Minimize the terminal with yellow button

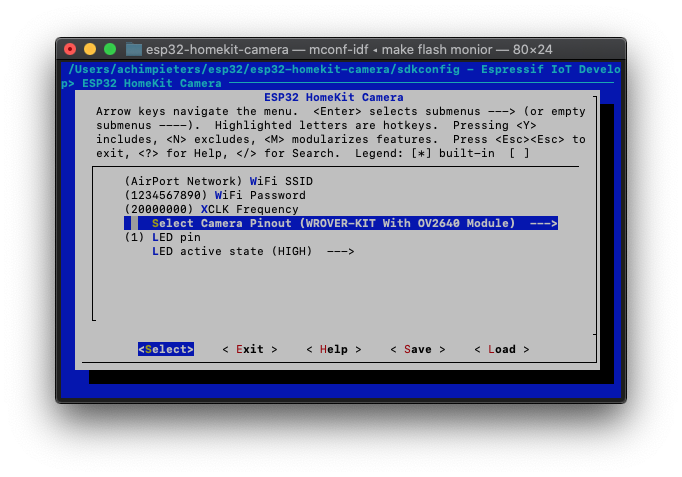(90, 49)
